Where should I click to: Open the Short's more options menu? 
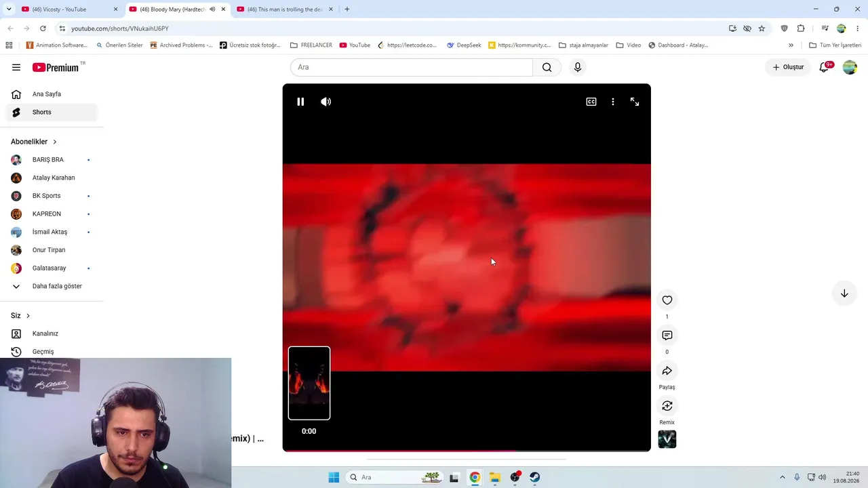click(x=613, y=102)
